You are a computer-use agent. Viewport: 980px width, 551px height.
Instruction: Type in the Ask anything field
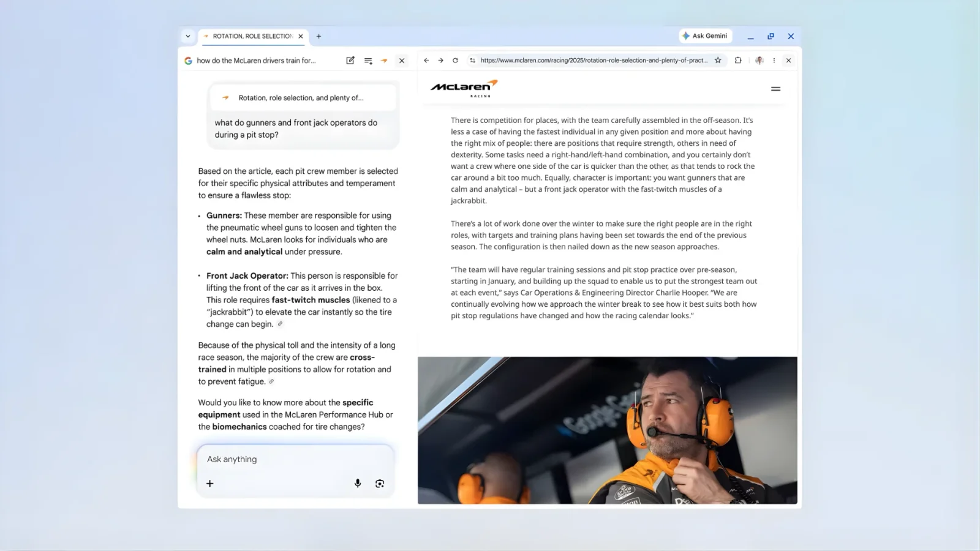click(294, 459)
